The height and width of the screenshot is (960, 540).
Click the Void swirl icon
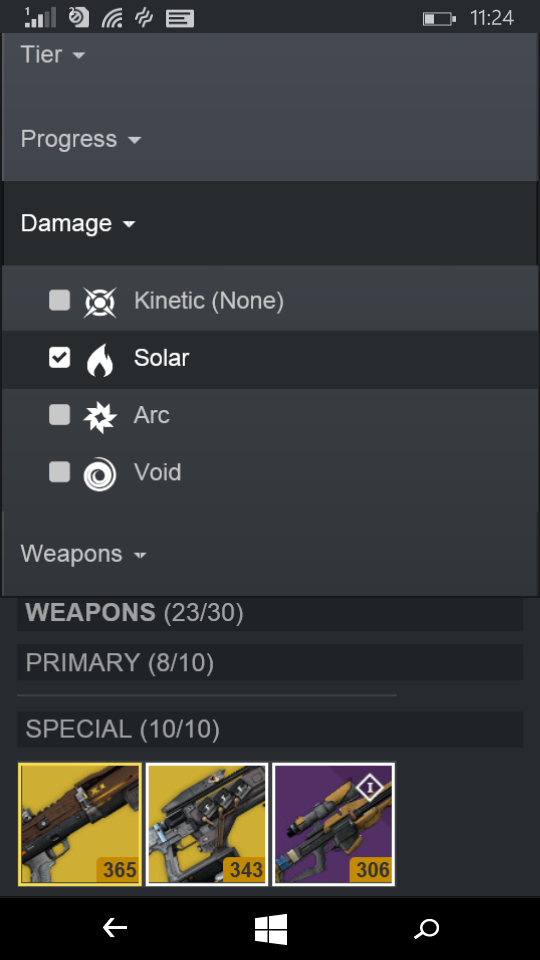tap(100, 474)
